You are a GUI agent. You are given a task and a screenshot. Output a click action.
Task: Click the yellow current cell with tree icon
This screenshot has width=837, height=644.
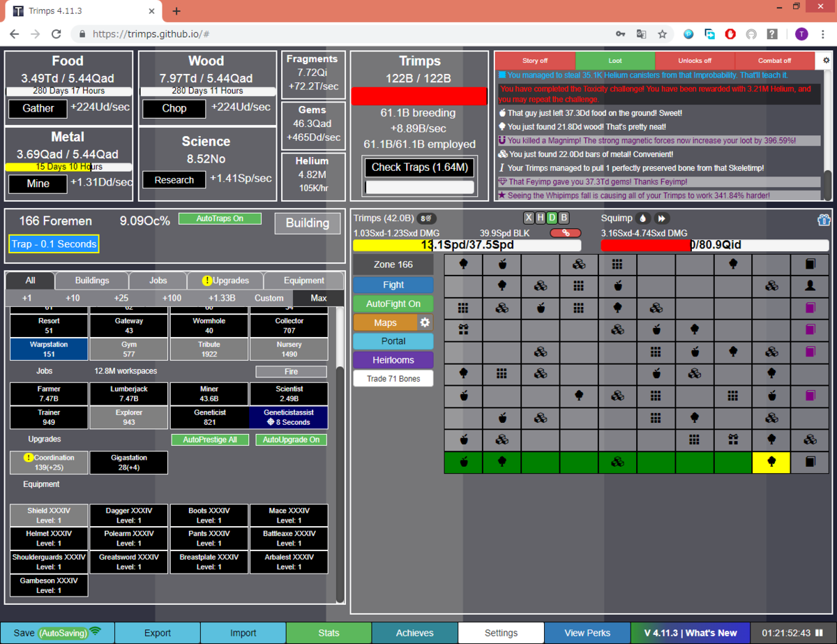771,462
